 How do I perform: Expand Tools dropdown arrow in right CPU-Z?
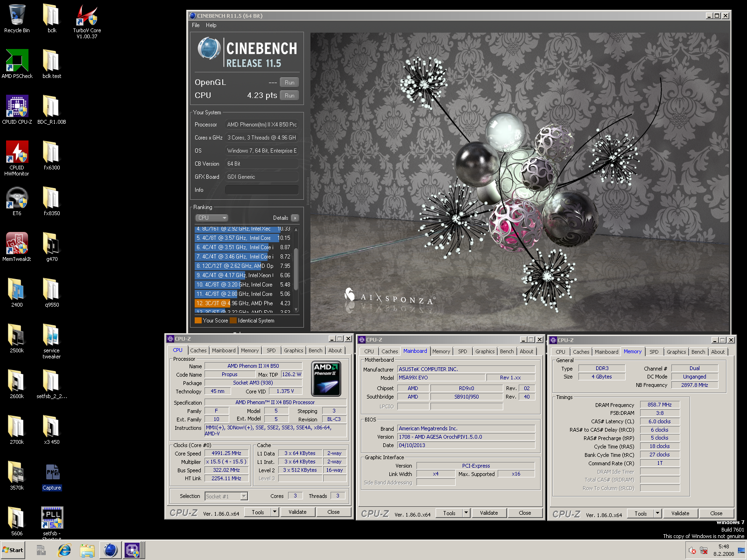(658, 513)
